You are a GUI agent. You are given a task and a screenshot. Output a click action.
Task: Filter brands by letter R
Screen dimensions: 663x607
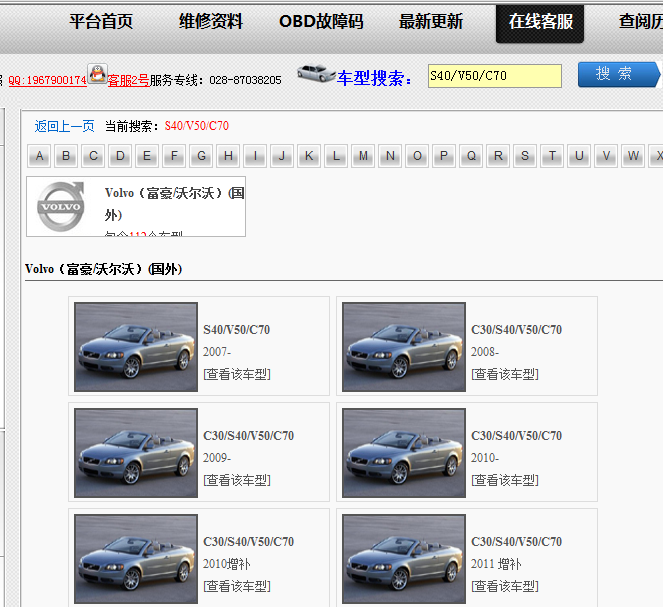(x=498, y=156)
